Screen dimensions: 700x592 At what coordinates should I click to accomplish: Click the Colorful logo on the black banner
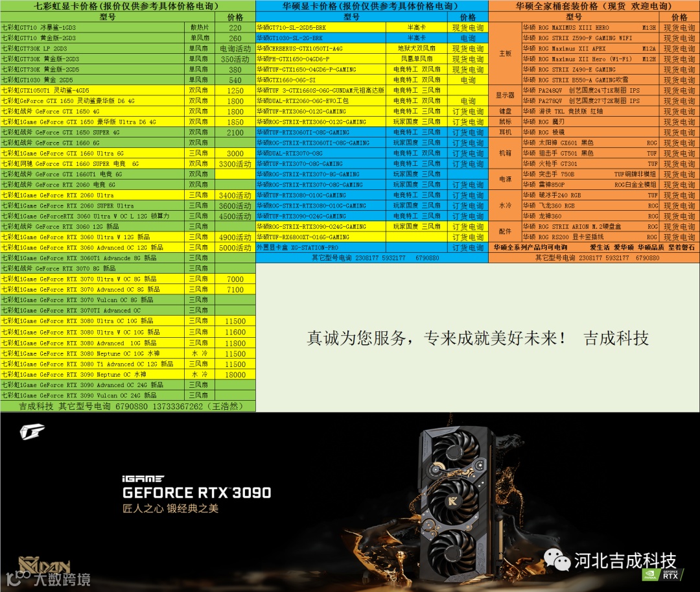tap(32, 432)
